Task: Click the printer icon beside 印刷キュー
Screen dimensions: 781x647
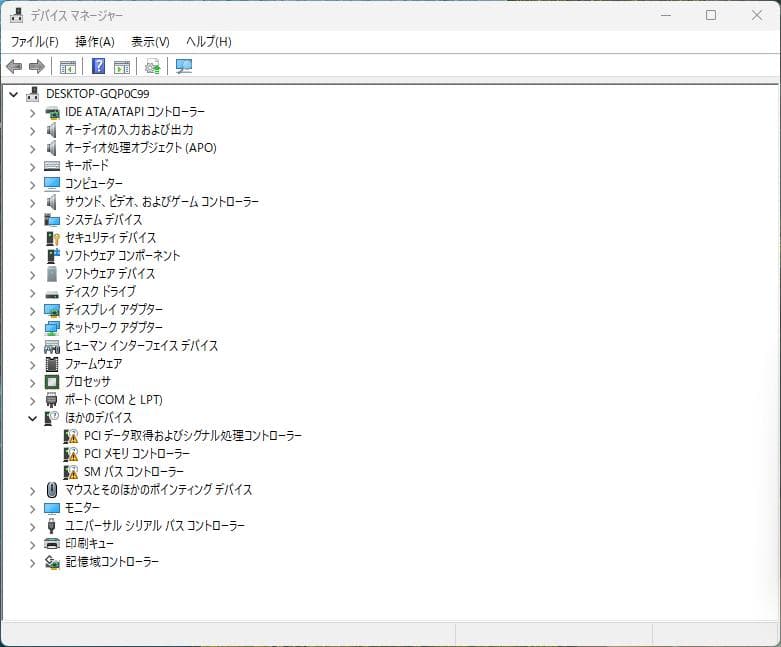Action: (52, 543)
